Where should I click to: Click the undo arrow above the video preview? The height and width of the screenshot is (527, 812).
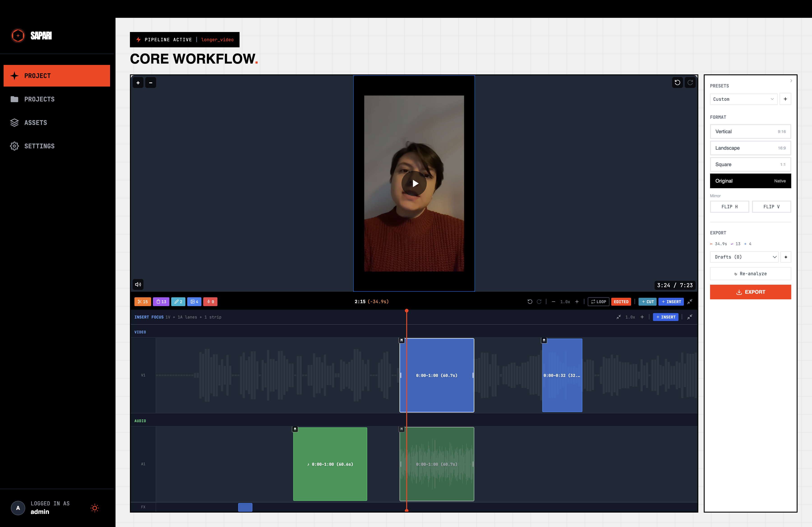click(x=678, y=82)
